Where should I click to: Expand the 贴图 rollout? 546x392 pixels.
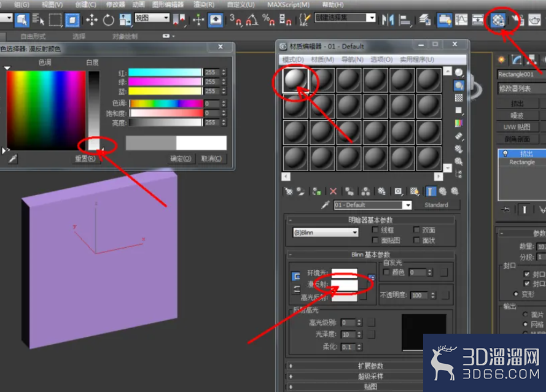370,386
